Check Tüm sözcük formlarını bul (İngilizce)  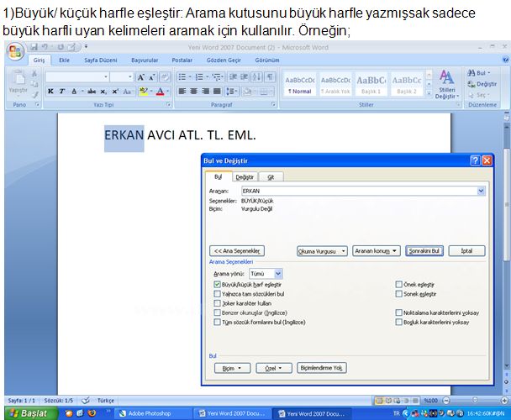(217, 323)
